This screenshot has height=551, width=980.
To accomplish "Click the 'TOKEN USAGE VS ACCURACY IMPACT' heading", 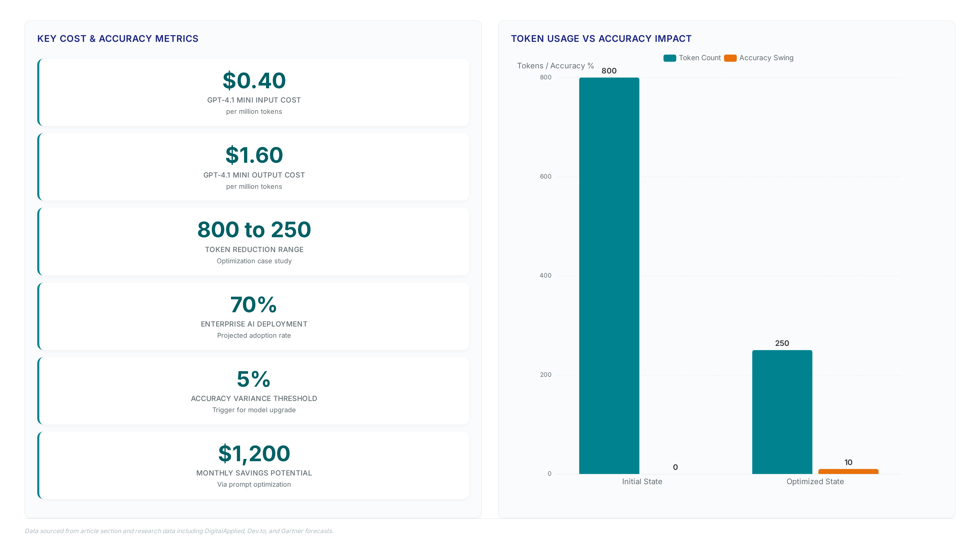I will 601,39.
